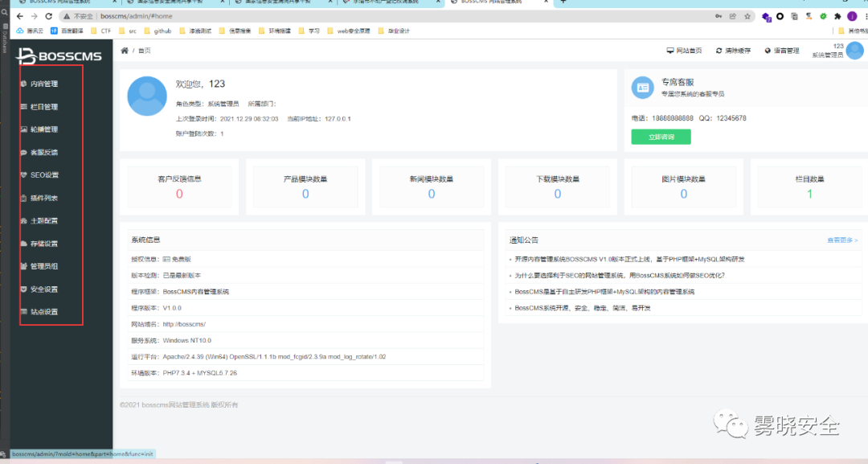Open the purple browser profile avatar
The width and height of the screenshot is (868, 464).
pos(852,17)
